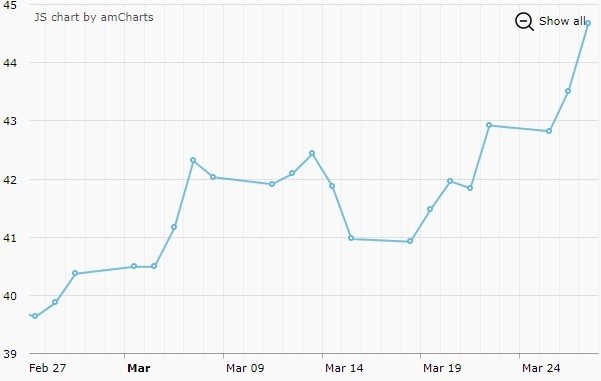Screen dimensions: 601x381
Task: Click the data point at 41.2 after Mar
Action: point(174,227)
